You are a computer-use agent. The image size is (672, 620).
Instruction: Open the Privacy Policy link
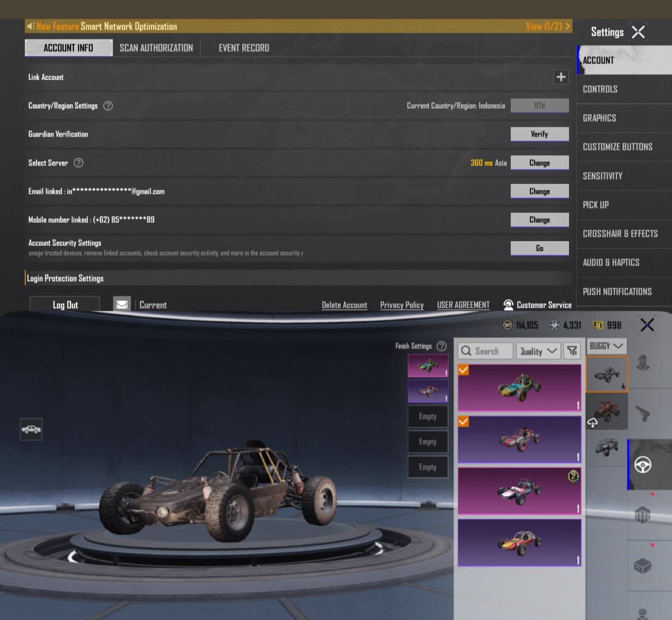click(402, 305)
